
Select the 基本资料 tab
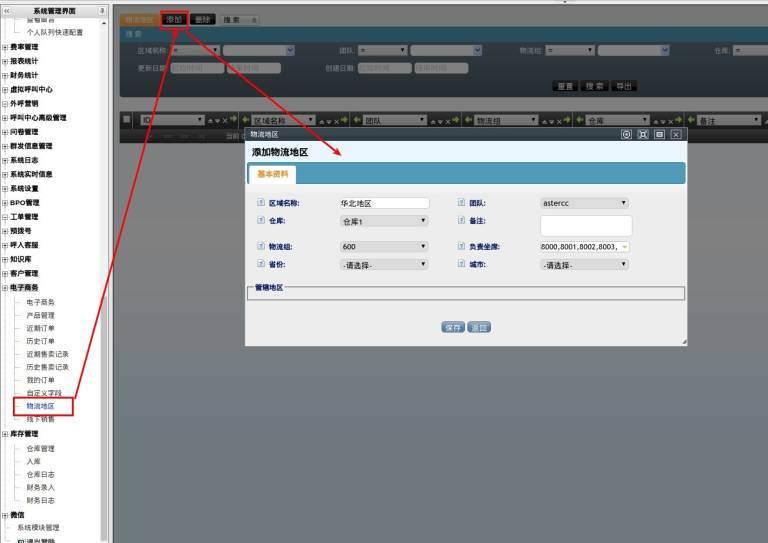[x=272, y=173]
